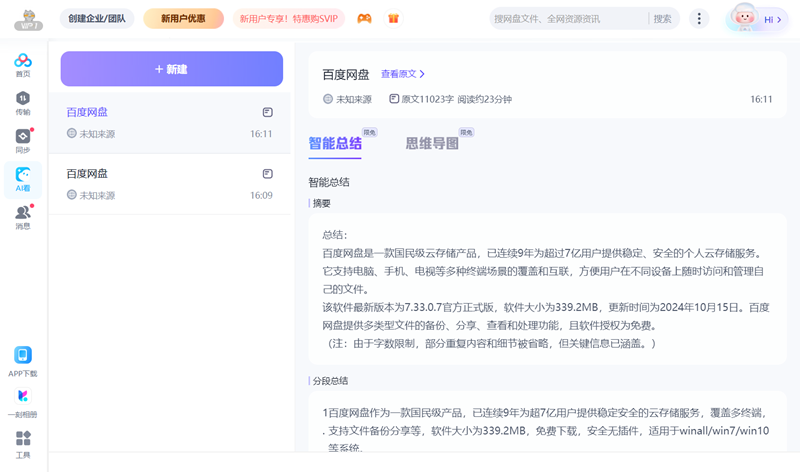Viewport: 800px width, 472px height.
Task: Click the 分段总结 section heading
Action: (330, 381)
